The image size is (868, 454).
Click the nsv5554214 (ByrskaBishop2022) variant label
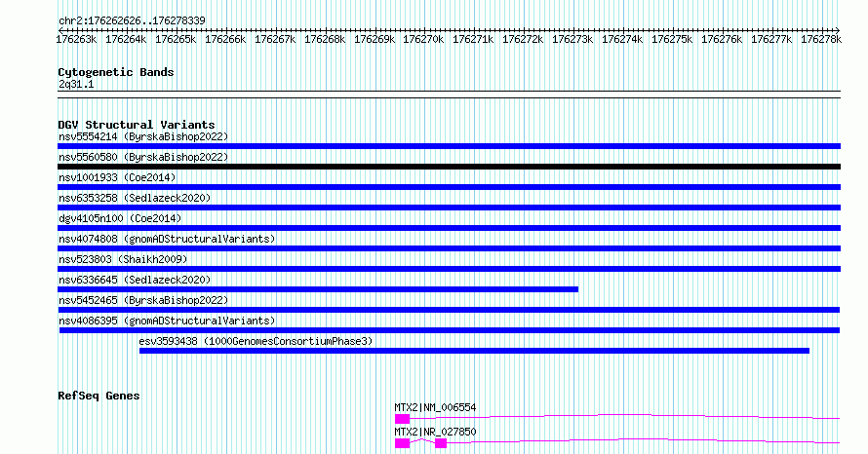(x=143, y=136)
